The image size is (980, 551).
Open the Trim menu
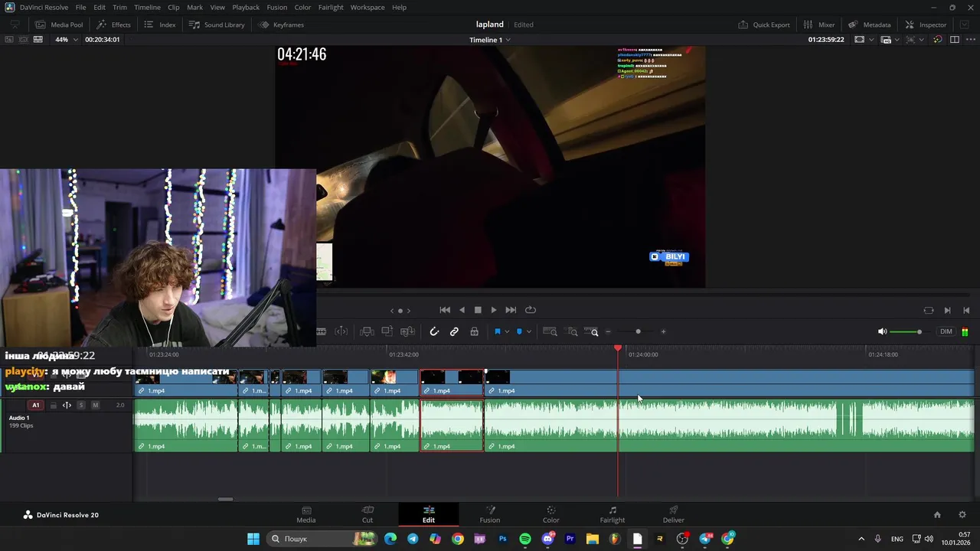pyautogui.click(x=120, y=7)
